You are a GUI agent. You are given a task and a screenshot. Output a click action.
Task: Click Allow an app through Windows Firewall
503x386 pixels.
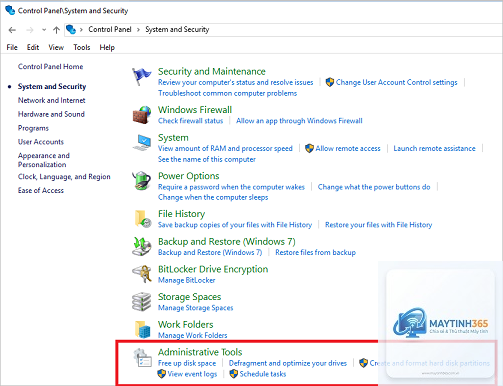tap(299, 121)
